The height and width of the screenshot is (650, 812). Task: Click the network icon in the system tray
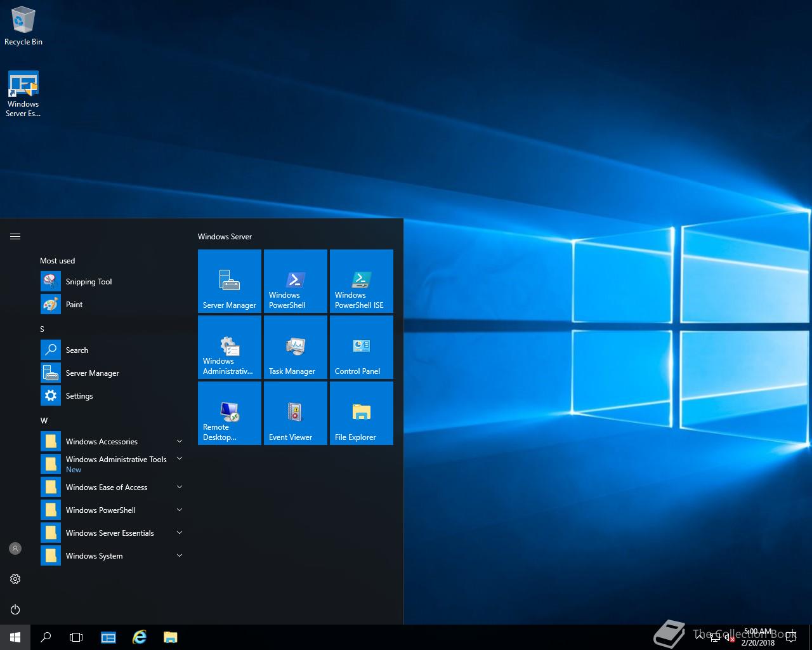715,638
